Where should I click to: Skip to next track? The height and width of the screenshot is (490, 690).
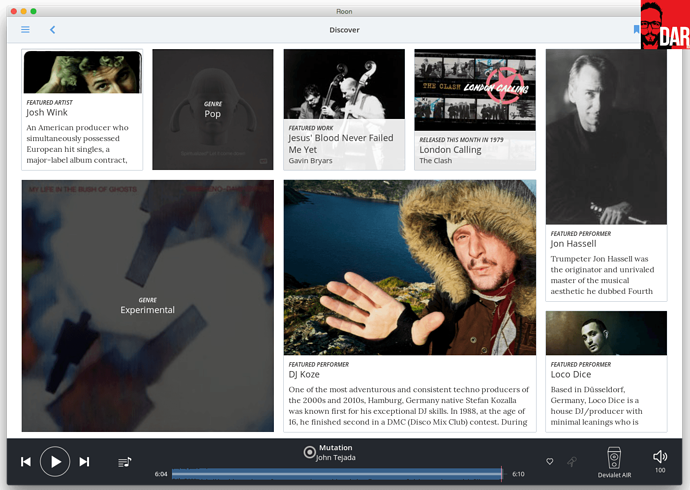pyautogui.click(x=84, y=461)
